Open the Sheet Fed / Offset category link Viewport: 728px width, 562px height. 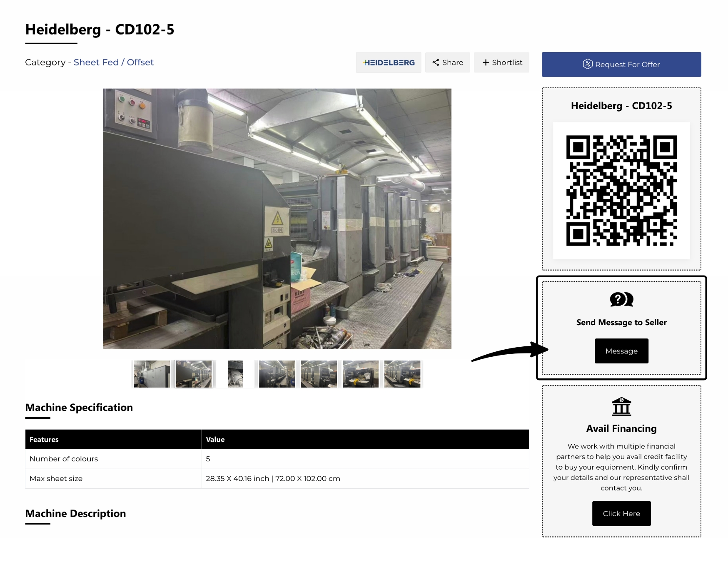[114, 62]
